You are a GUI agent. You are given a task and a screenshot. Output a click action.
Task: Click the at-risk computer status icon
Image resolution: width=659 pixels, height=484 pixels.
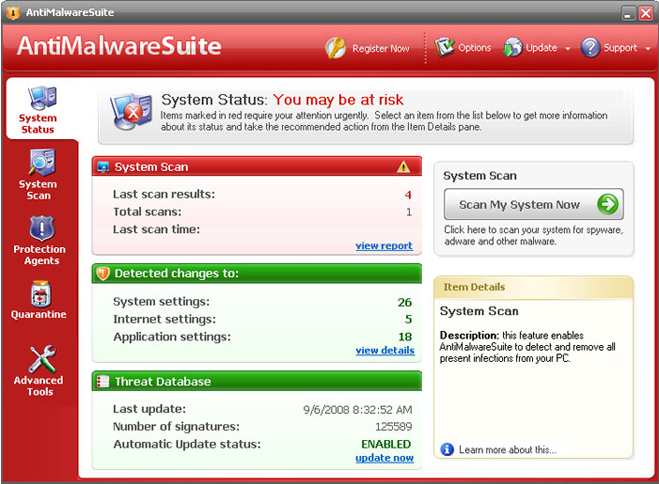(x=131, y=111)
